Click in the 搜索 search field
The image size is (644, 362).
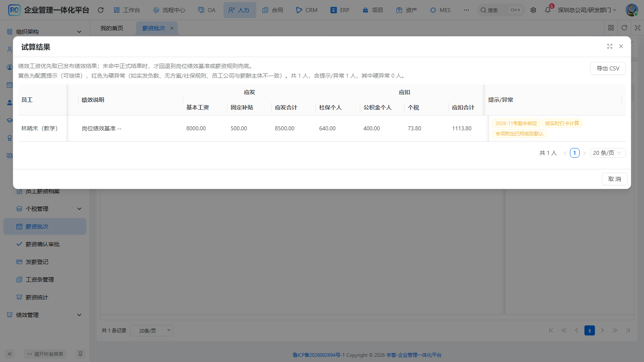[x=501, y=10]
